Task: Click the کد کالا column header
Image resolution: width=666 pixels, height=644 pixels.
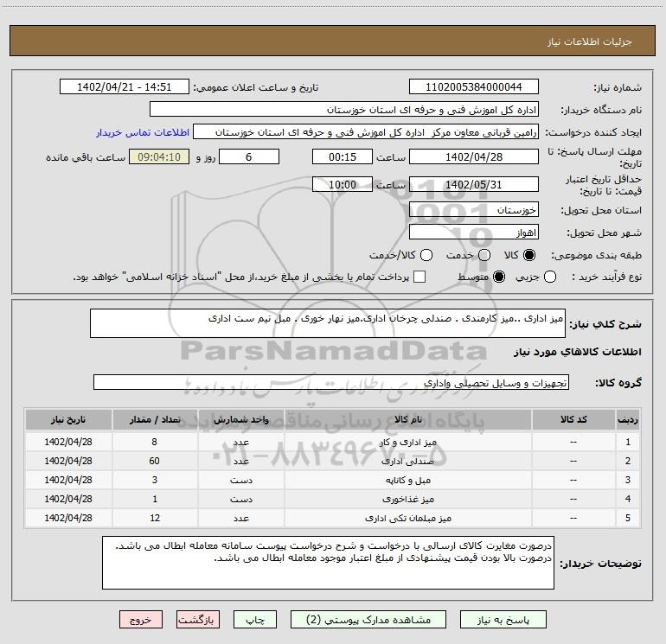Action: [x=573, y=420]
